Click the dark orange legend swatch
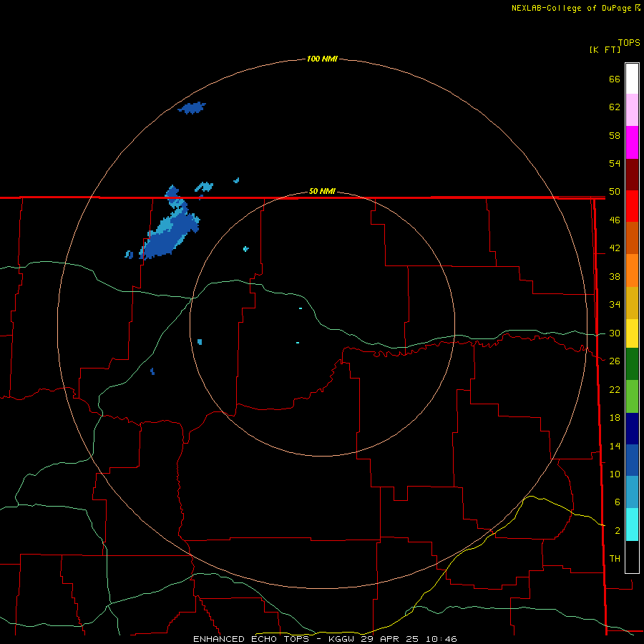This screenshot has height=644, width=644. coord(632,238)
